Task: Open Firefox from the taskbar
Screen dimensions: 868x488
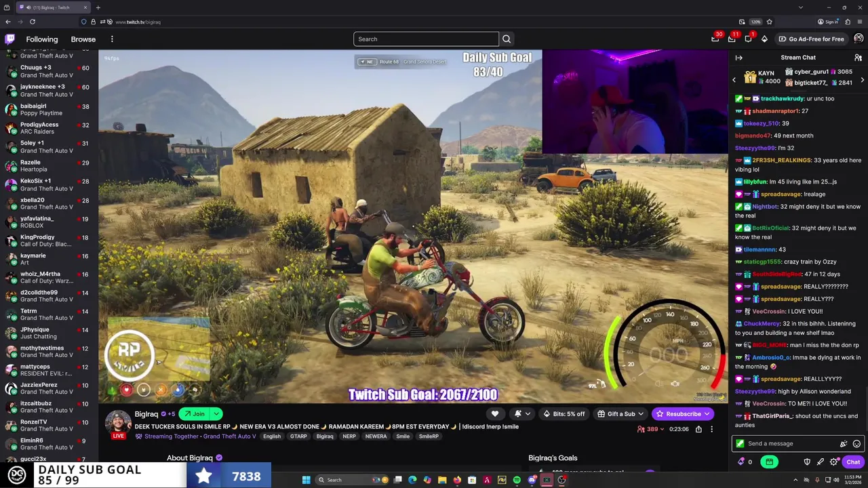Action: pos(457,480)
